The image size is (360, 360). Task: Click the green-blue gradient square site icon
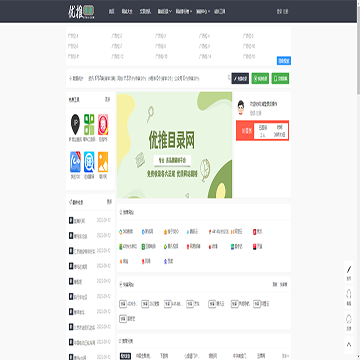pos(232,247)
